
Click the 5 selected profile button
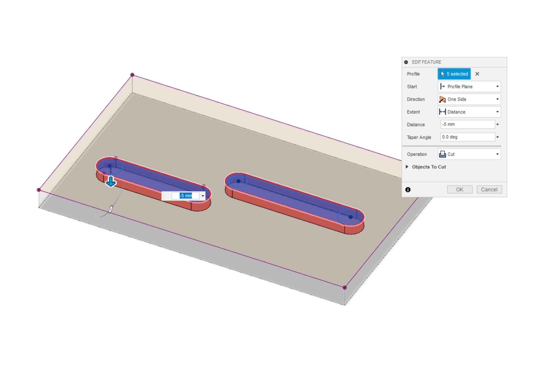pyautogui.click(x=454, y=74)
